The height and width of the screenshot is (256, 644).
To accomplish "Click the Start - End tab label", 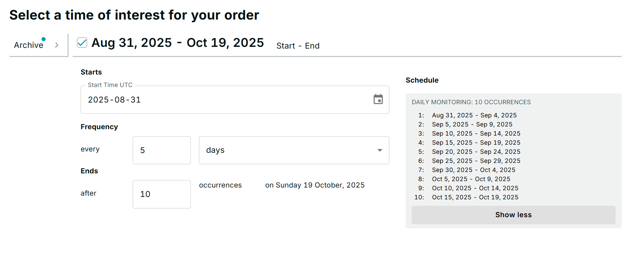I will tap(298, 46).
